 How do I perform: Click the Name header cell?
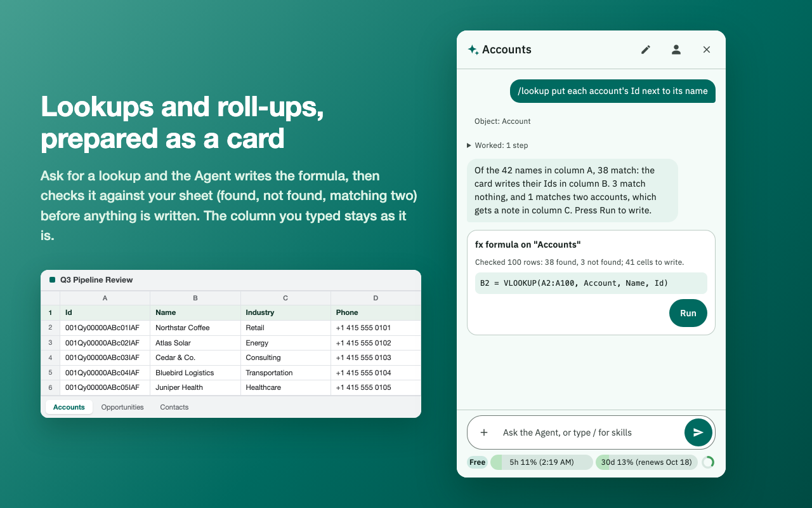195,312
